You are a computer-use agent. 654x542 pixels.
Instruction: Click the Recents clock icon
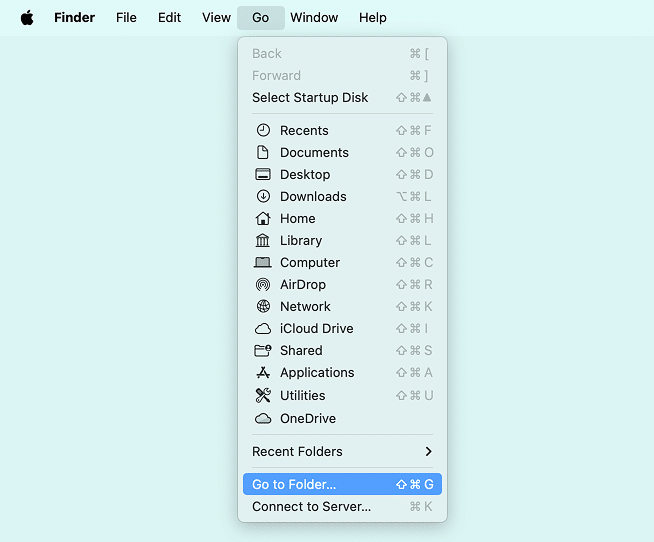[263, 131]
